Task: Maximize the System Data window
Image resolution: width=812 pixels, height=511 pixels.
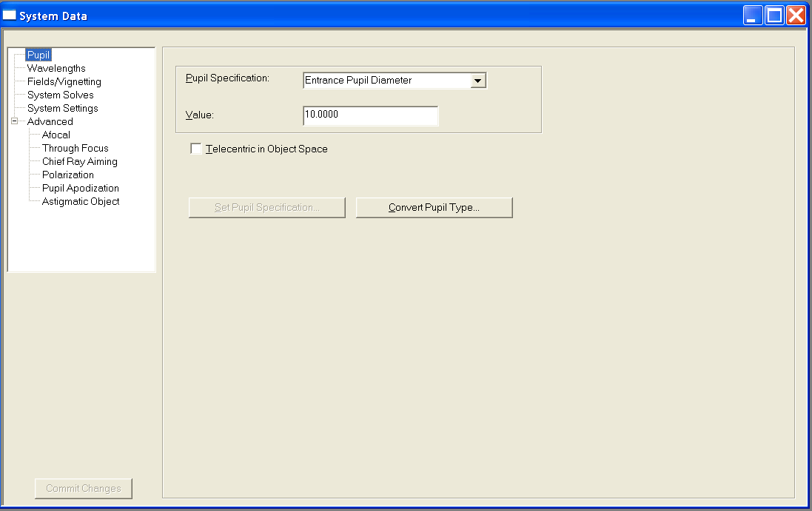Action: tap(774, 16)
